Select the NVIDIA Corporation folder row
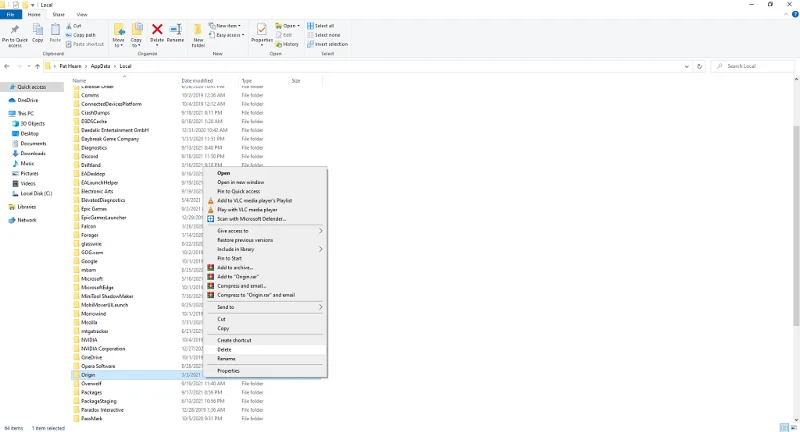800x432 pixels. click(x=138, y=349)
